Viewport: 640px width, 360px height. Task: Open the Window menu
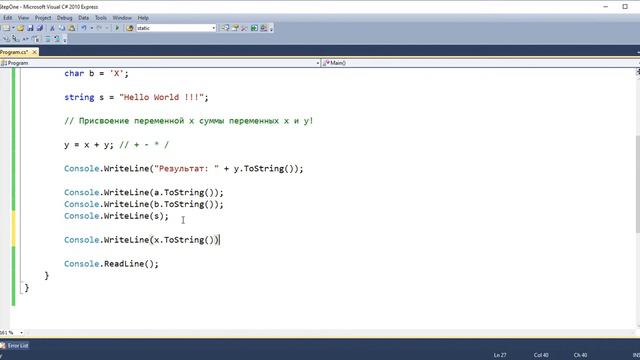pos(122,18)
